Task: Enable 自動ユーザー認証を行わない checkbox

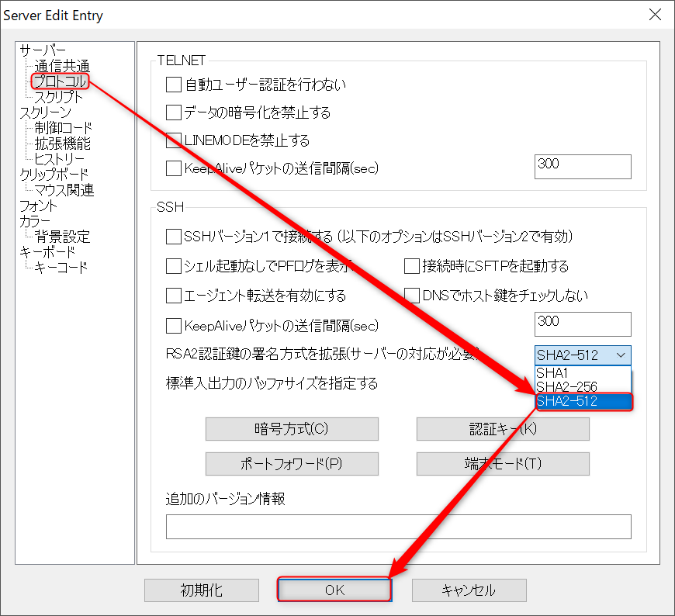Action: click(x=174, y=85)
